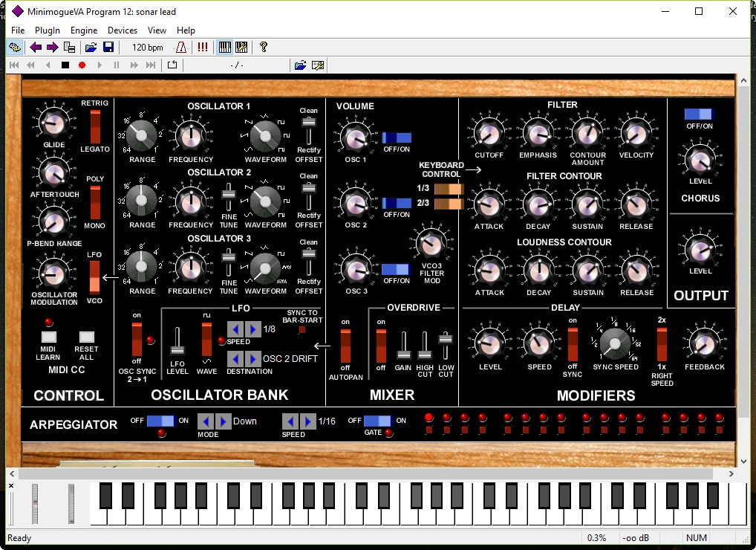Step LFO speed down with left arrow

235,329
